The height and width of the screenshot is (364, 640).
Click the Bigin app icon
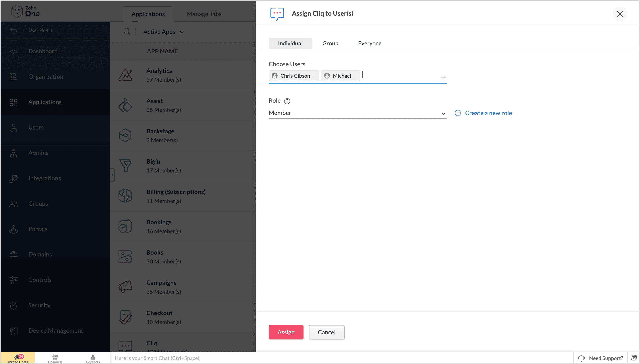[x=125, y=165]
